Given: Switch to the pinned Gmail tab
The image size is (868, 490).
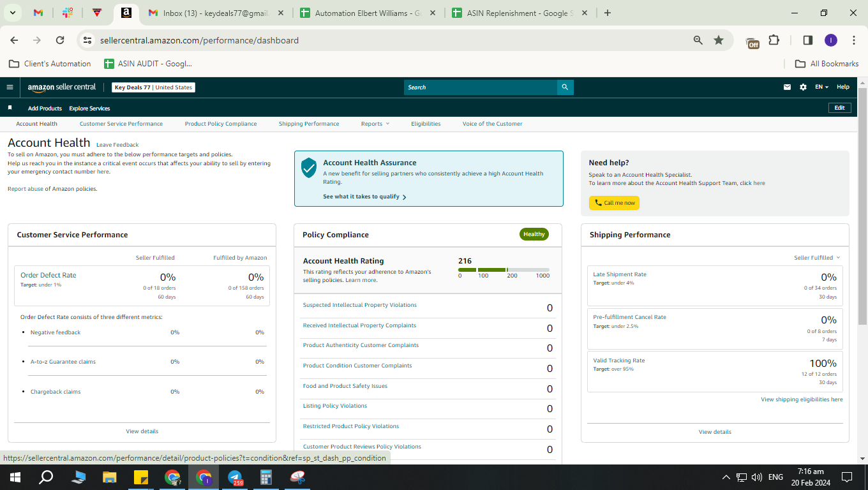Looking at the screenshot, I should tap(38, 13).
